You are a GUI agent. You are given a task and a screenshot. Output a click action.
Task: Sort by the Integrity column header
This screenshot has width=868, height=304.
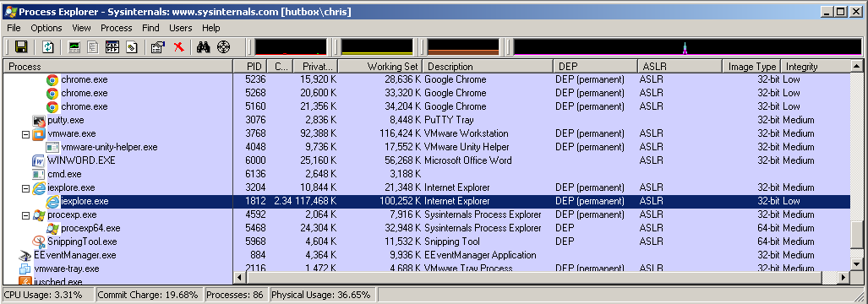(x=815, y=67)
